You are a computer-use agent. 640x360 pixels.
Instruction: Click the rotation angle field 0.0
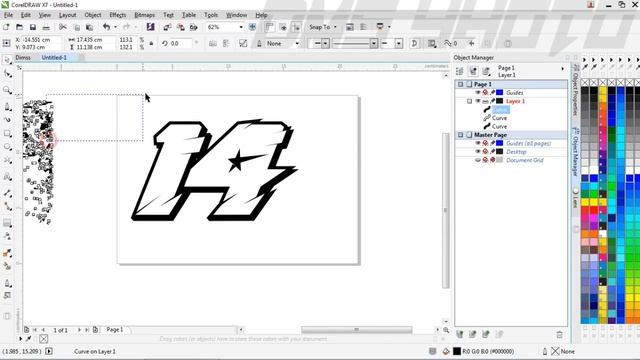181,43
